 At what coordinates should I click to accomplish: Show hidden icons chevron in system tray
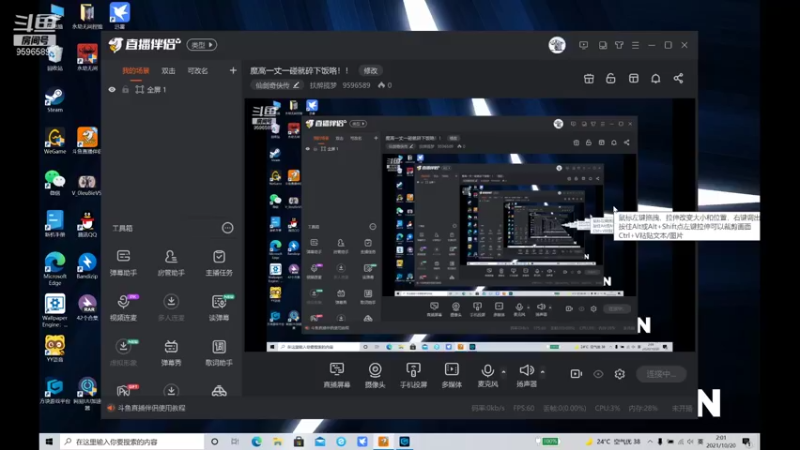(650, 441)
